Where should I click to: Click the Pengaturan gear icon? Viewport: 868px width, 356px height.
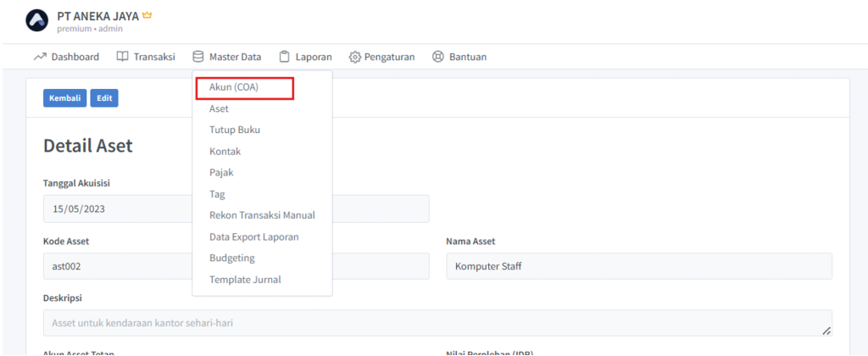click(354, 57)
